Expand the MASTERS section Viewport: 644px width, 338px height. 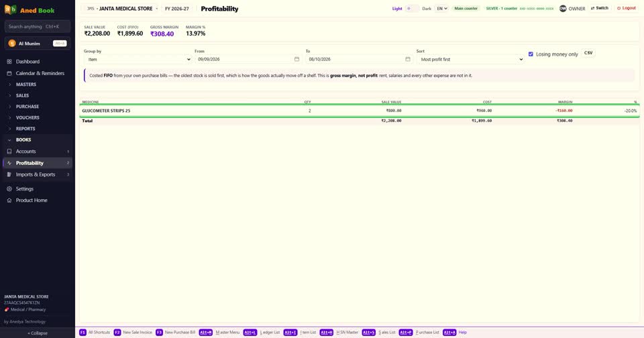pos(26,84)
